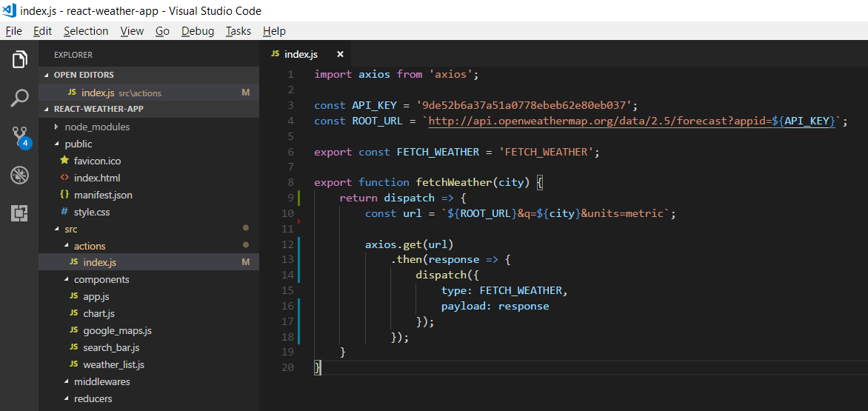Click favicon.ico star file icon

point(64,161)
